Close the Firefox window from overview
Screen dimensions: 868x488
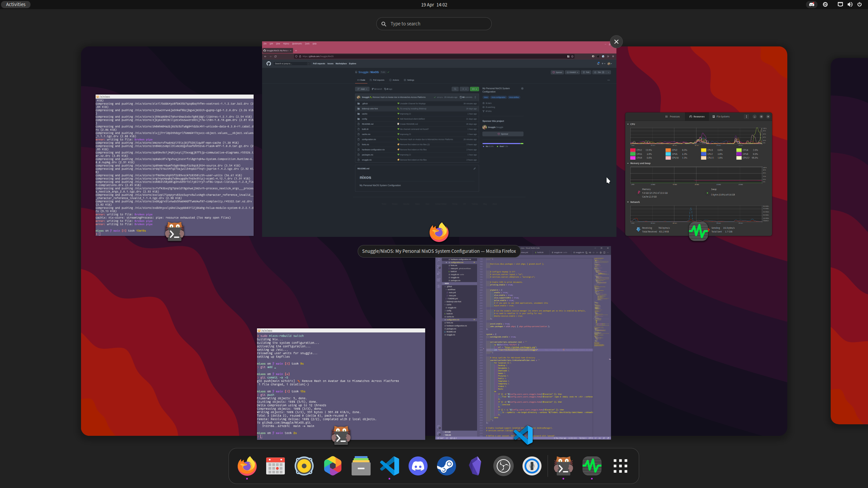click(616, 42)
